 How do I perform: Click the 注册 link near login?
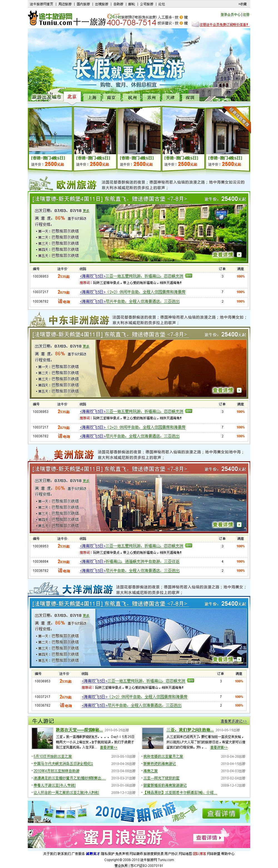click(246, 14)
